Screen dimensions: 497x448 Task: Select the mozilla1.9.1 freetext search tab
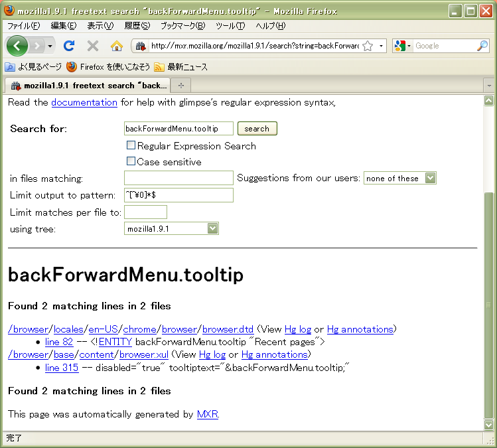click(x=88, y=86)
